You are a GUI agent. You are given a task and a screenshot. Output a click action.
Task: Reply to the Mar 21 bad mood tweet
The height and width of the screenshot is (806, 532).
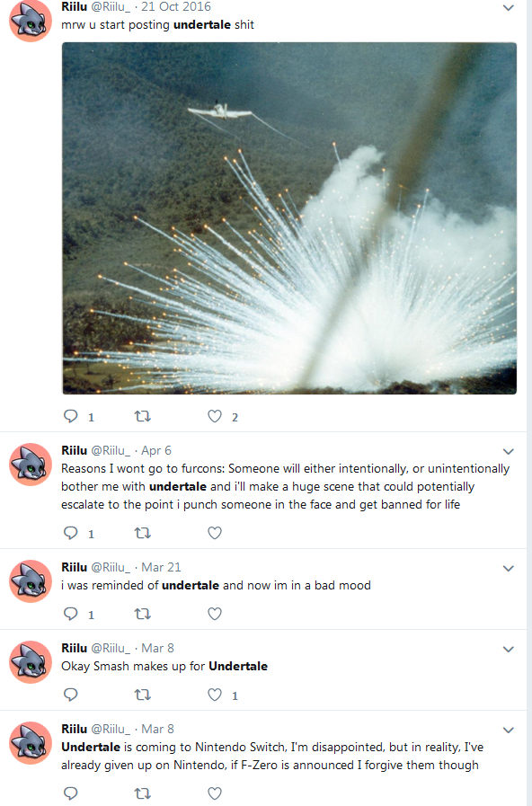[x=70, y=613]
